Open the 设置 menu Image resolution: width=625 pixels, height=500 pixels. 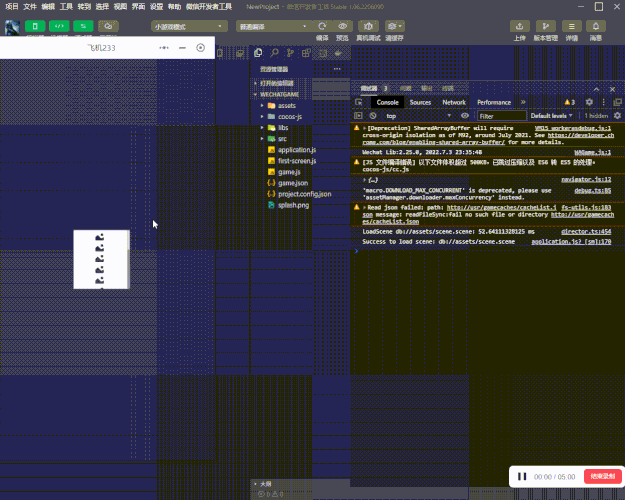(x=156, y=6)
